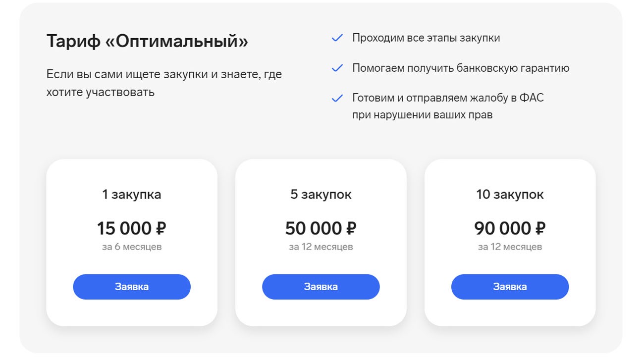
Task: Click the 15 000 ₽ price
Action: click(x=132, y=228)
